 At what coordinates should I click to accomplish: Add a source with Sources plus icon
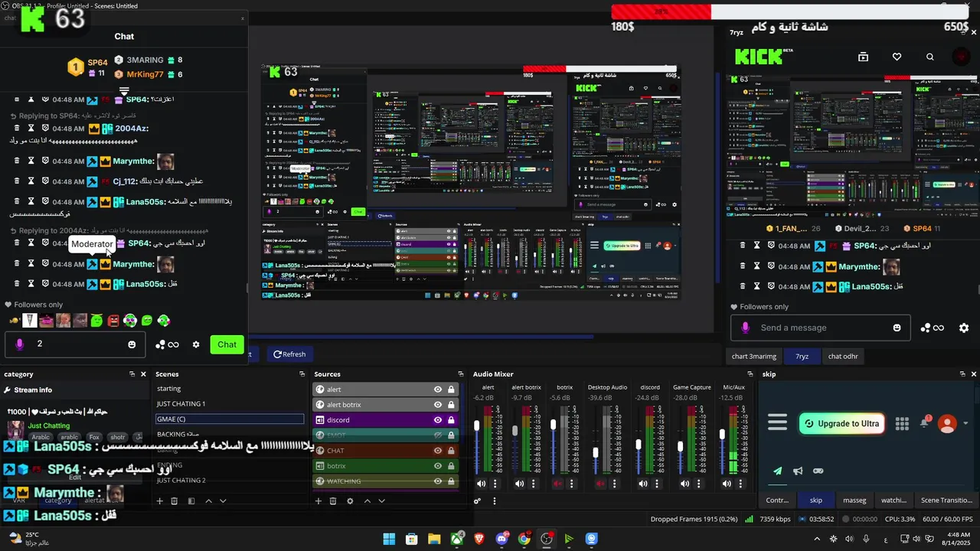pos(318,501)
